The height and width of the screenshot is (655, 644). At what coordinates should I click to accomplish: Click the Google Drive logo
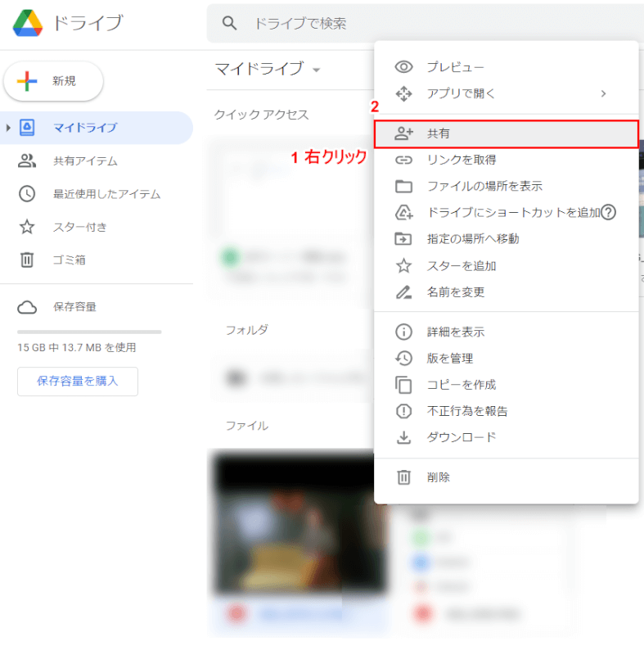(x=28, y=23)
